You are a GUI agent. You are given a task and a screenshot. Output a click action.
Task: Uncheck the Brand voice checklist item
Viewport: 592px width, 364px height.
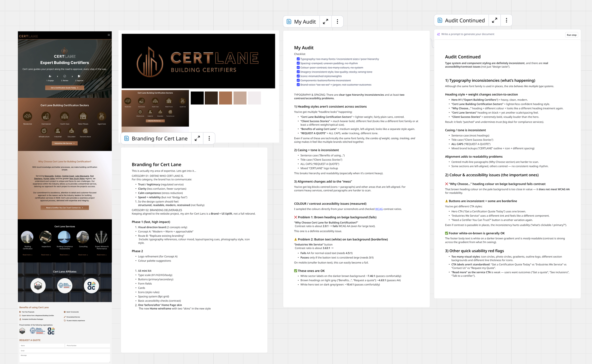pyautogui.click(x=298, y=85)
